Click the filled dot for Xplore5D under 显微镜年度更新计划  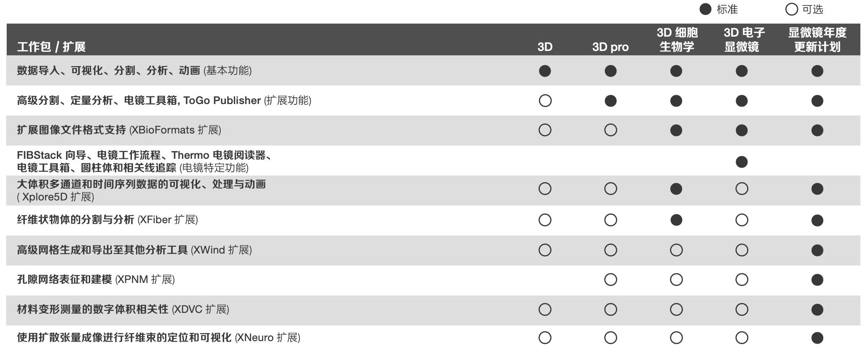pyautogui.click(x=817, y=189)
